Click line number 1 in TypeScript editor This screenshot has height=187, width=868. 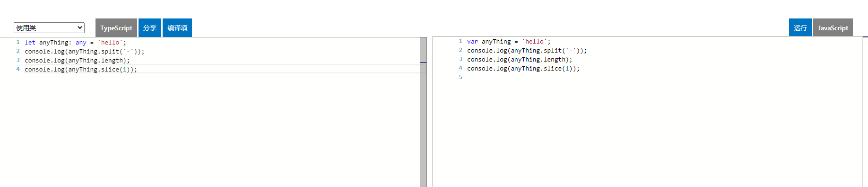pyautogui.click(x=18, y=42)
